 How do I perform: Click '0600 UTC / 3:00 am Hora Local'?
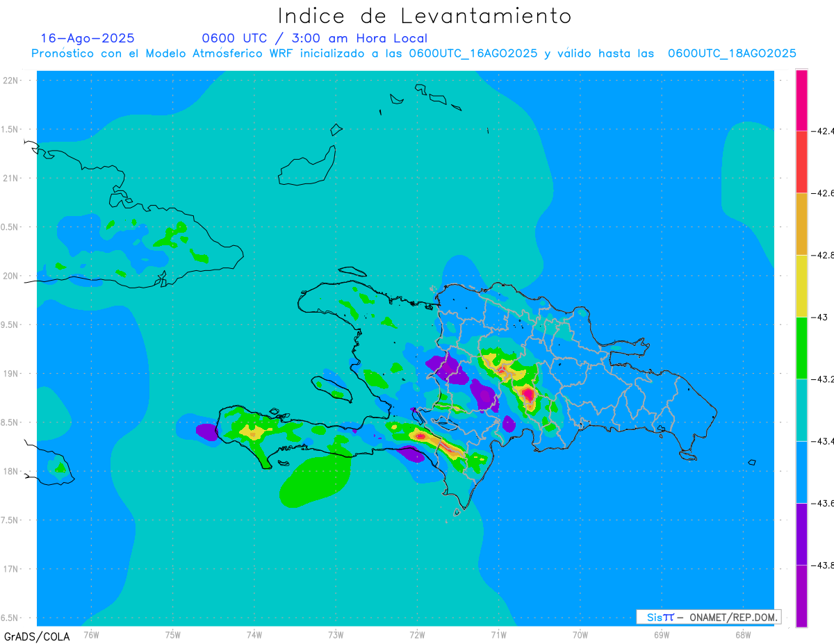(x=314, y=38)
